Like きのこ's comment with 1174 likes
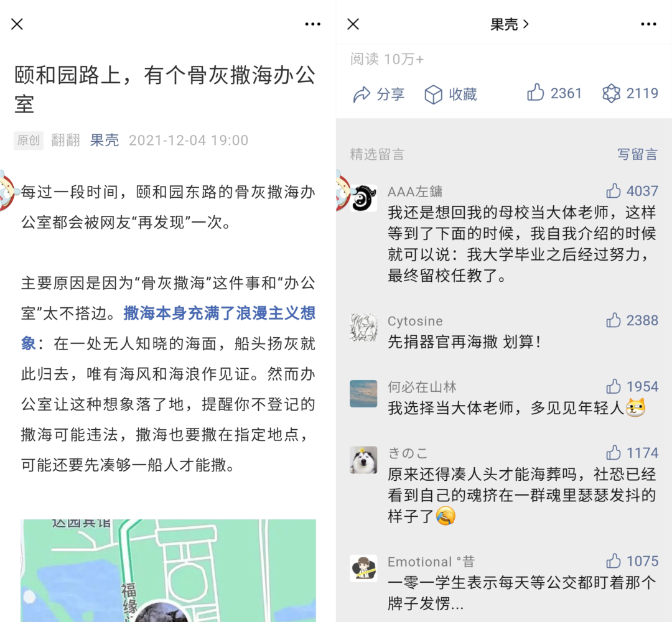Viewport: 672px width, 622px height. [x=614, y=452]
